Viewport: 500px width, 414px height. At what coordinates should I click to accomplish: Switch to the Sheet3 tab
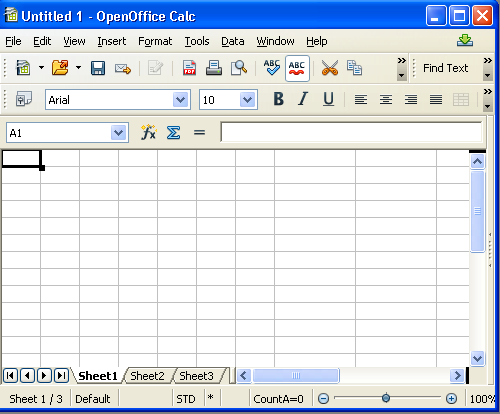[x=196, y=376]
